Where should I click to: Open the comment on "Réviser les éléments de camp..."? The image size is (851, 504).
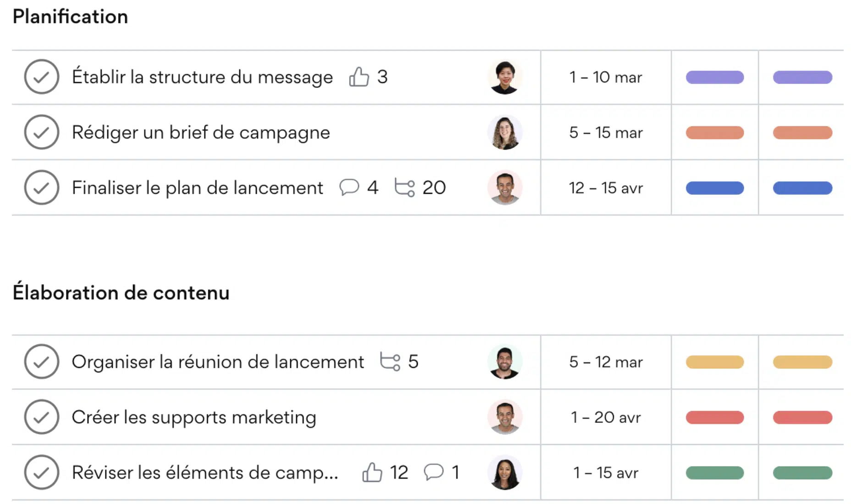click(x=434, y=472)
